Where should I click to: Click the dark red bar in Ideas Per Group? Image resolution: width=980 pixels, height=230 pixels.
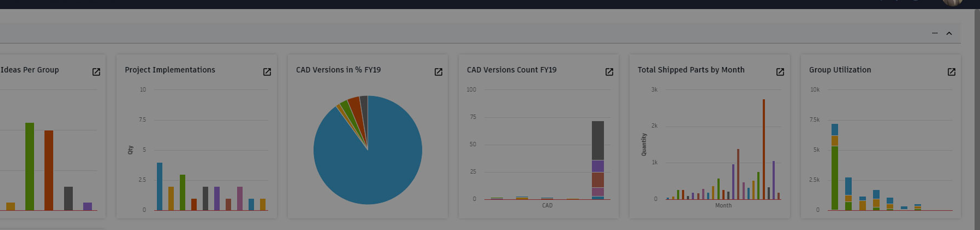pyautogui.click(x=48, y=171)
